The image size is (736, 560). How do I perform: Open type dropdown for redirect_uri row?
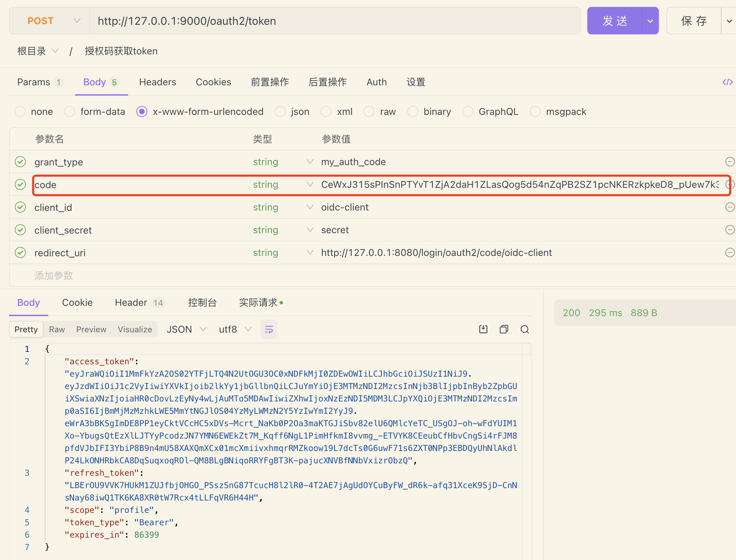[x=310, y=252]
